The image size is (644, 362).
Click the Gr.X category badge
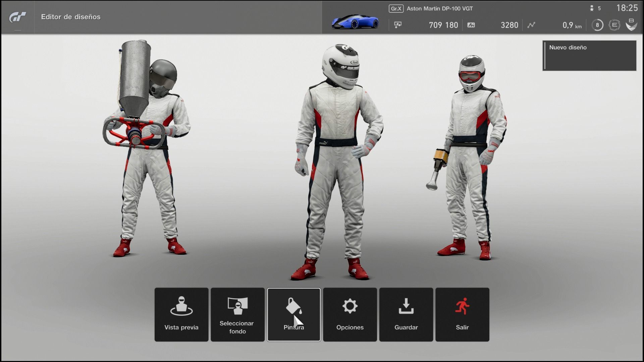pyautogui.click(x=396, y=9)
